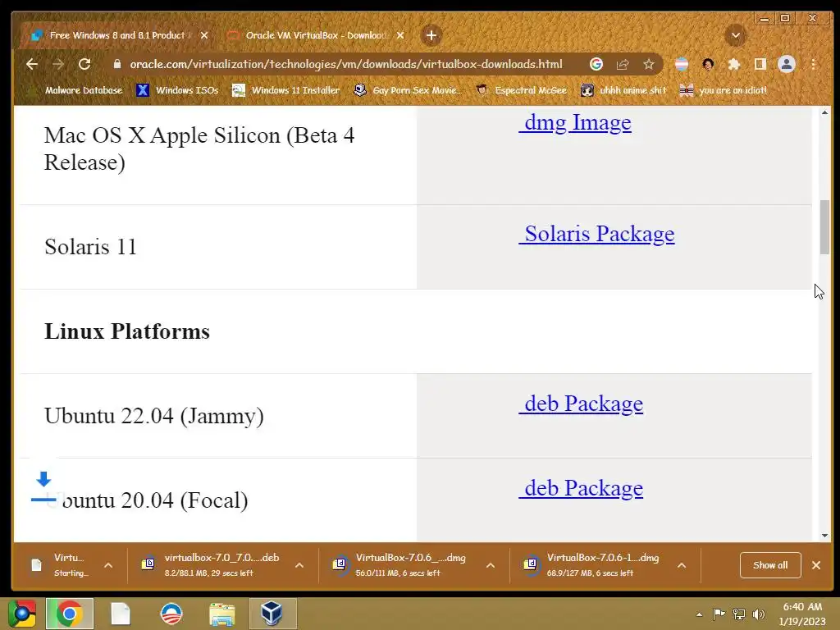840x630 pixels.
Task: Open the Windows 11 Installer bookmark
Action: click(285, 90)
